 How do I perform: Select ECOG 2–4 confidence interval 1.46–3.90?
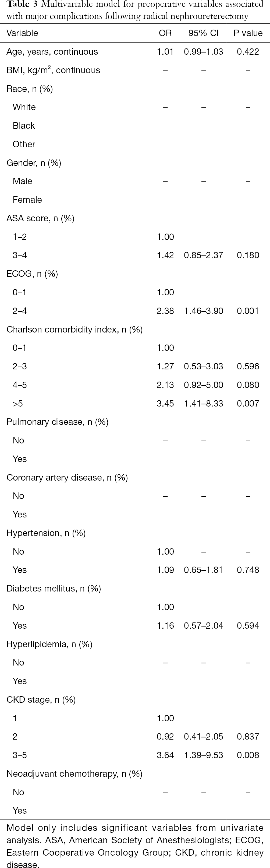click(x=203, y=311)
